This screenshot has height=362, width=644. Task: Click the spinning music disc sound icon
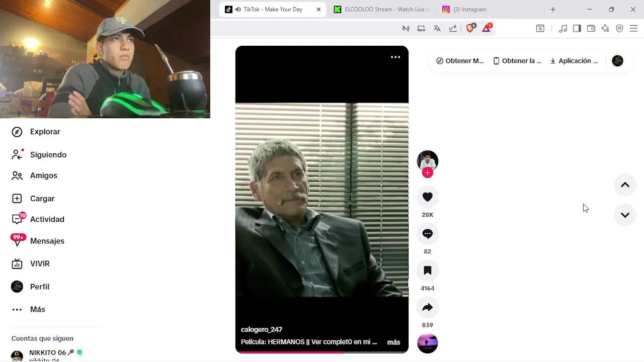click(428, 343)
